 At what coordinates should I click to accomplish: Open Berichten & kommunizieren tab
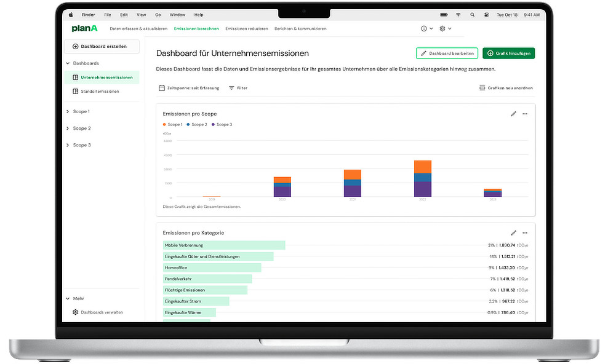coord(300,28)
